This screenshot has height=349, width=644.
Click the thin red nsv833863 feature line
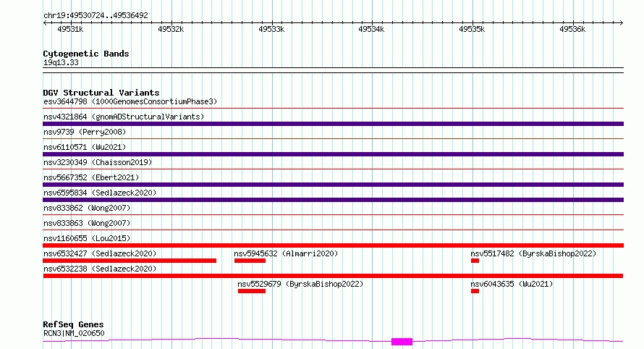point(333,230)
